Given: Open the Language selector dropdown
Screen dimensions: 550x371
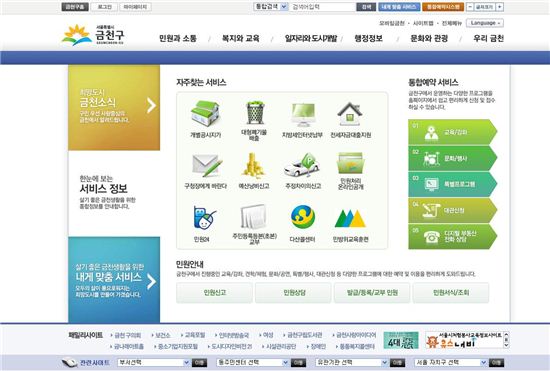Looking at the screenshot, I should click(485, 23).
